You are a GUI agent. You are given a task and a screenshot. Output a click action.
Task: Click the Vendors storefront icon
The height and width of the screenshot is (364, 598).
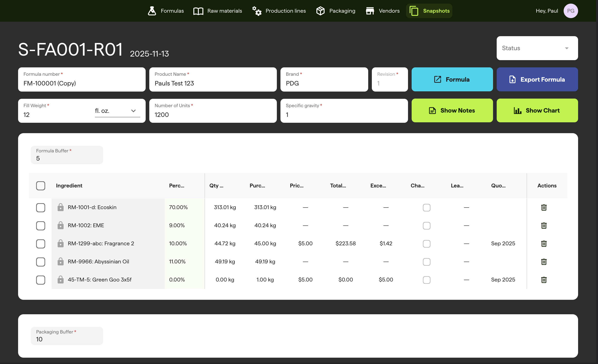370,11
